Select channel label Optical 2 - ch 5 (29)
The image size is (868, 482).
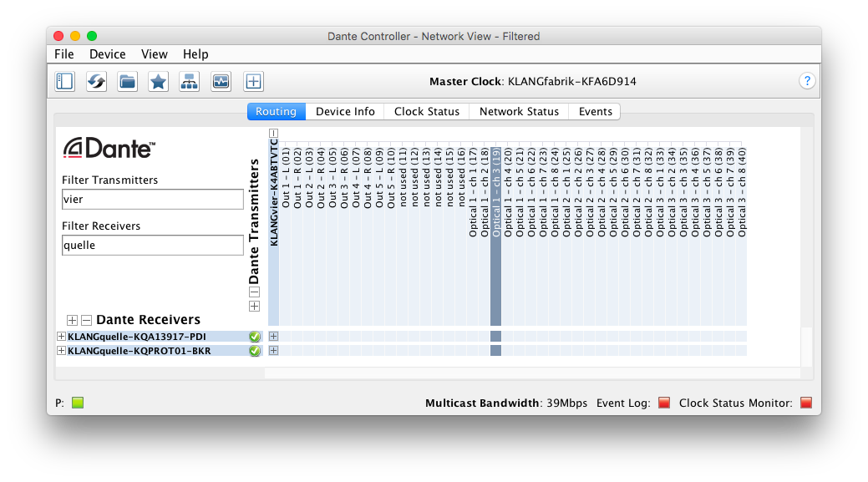pyautogui.click(x=613, y=193)
